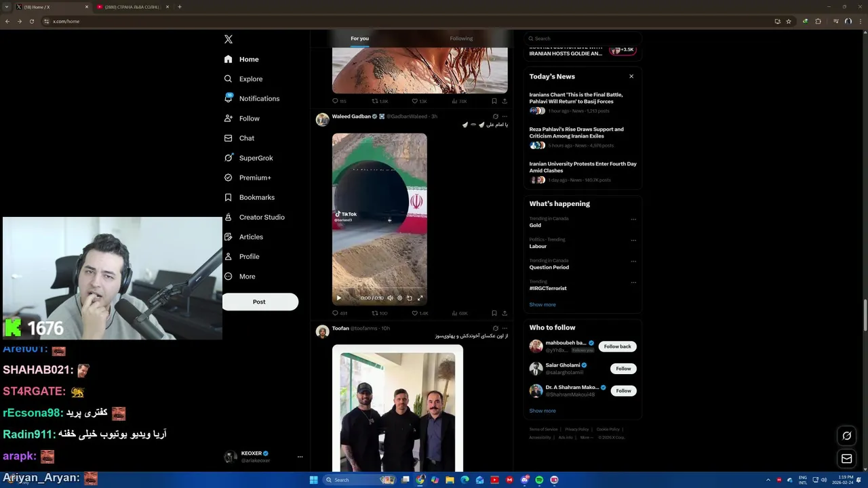Open Grok icon on Toofan's post

(x=495, y=328)
